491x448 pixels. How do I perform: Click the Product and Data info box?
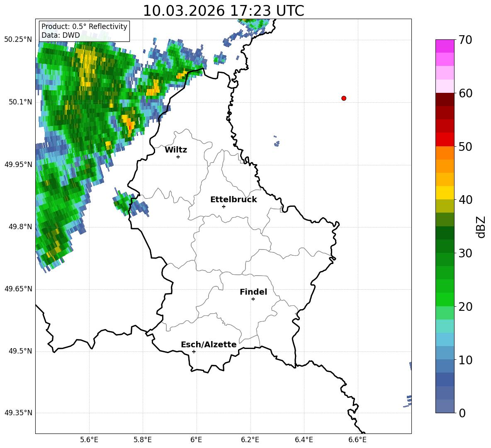pos(84,31)
